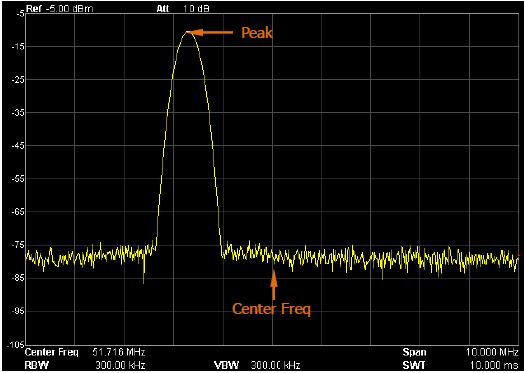This screenshot has width=524, height=373.
Task: Select the VBW 300.00 kHz value
Action: pos(275,365)
